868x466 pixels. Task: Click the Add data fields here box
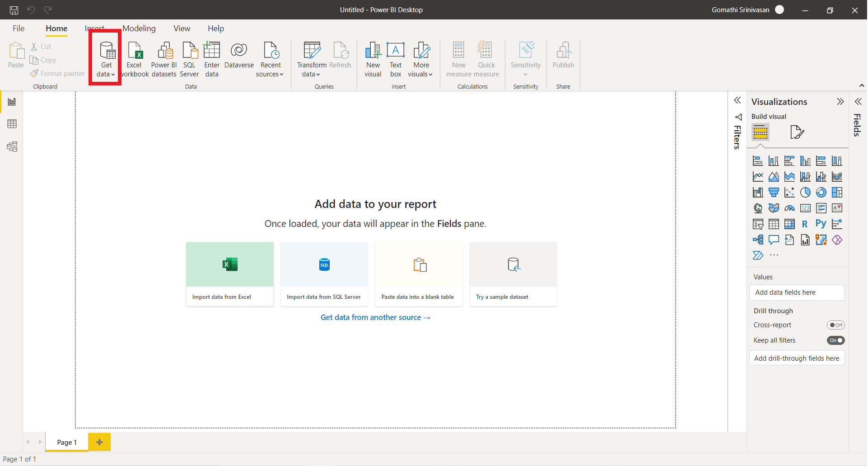pyautogui.click(x=797, y=292)
